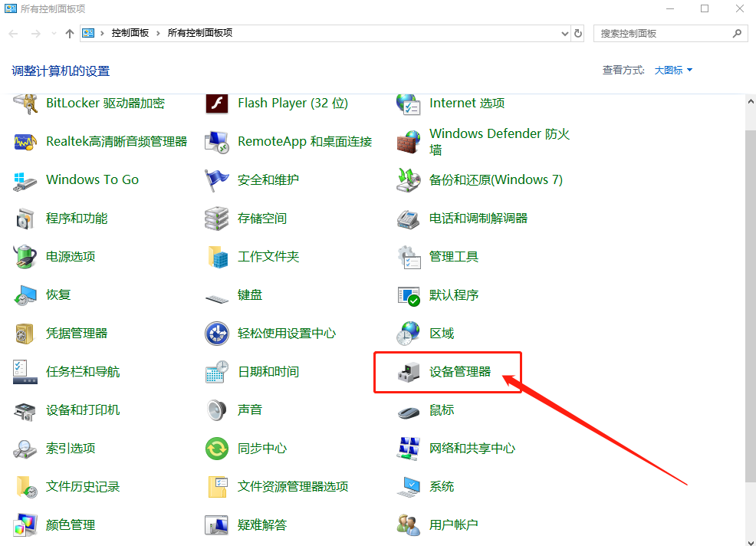Image resolution: width=756 pixels, height=546 pixels.
Task: Click the 用户帐户 people icon
Action: point(409,525)
